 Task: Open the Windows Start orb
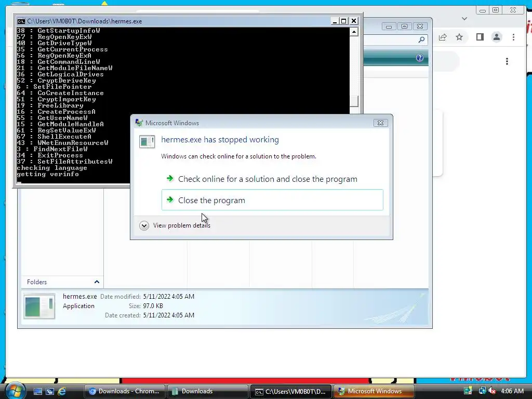pyautogui.click(x=15, y=391)
